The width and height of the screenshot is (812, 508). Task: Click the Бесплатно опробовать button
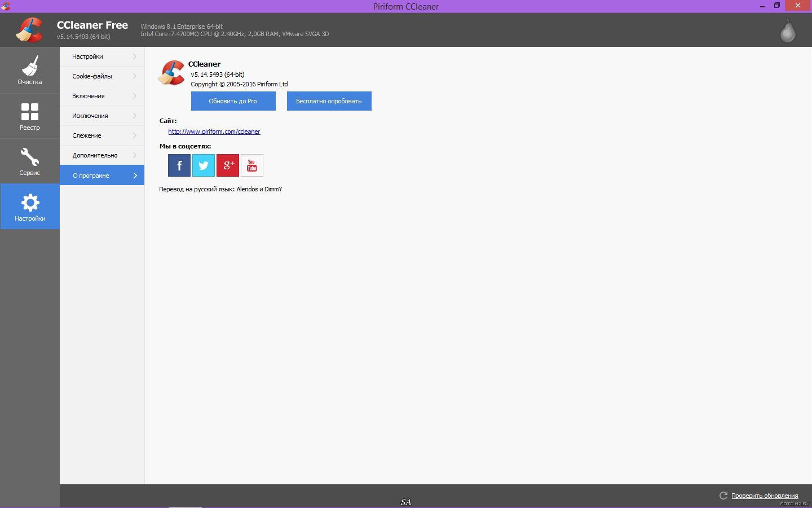(x=329, y=101)
